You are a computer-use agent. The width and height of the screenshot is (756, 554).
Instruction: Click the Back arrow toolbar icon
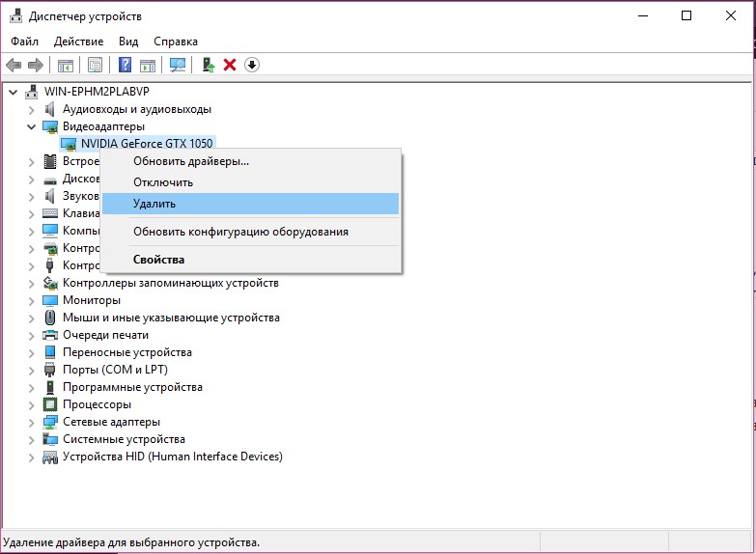click(x=14, y=65)
